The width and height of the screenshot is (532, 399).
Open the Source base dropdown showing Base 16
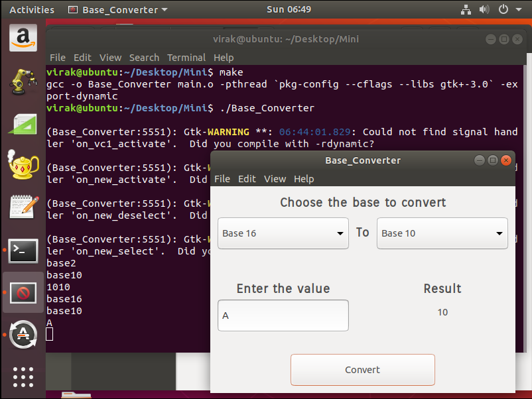tap(283, 233)
